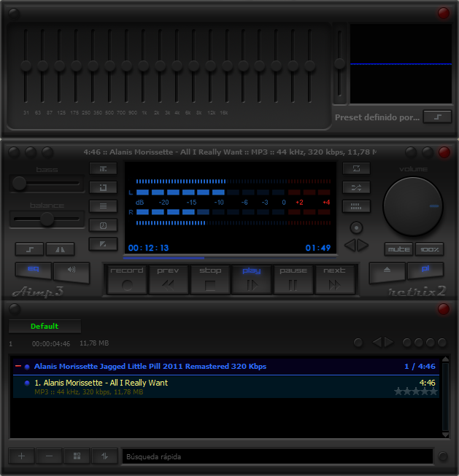Click the round button right of search field
The image size is (459, 476).
click(x=443, y=456)
